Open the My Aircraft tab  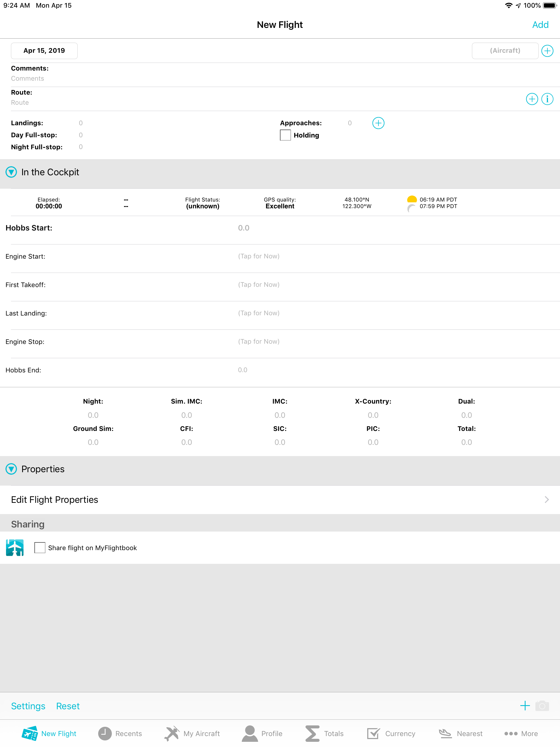point(192,733)
